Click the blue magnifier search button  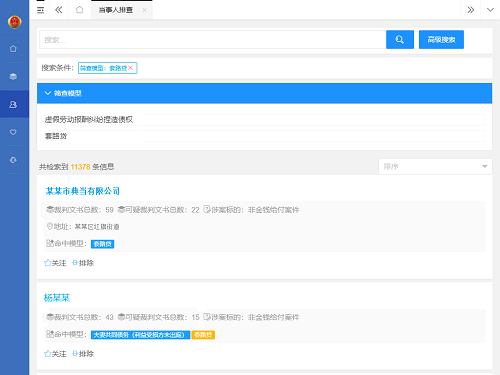(400, 40)
